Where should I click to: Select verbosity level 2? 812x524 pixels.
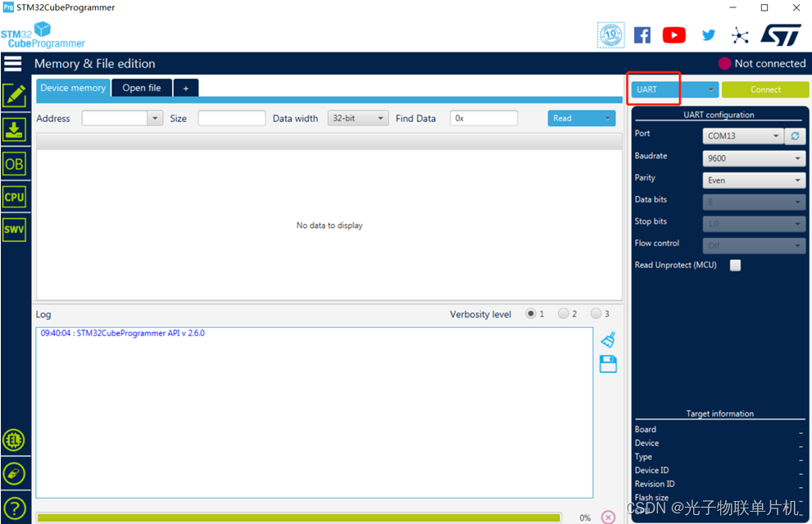(563, 313)
